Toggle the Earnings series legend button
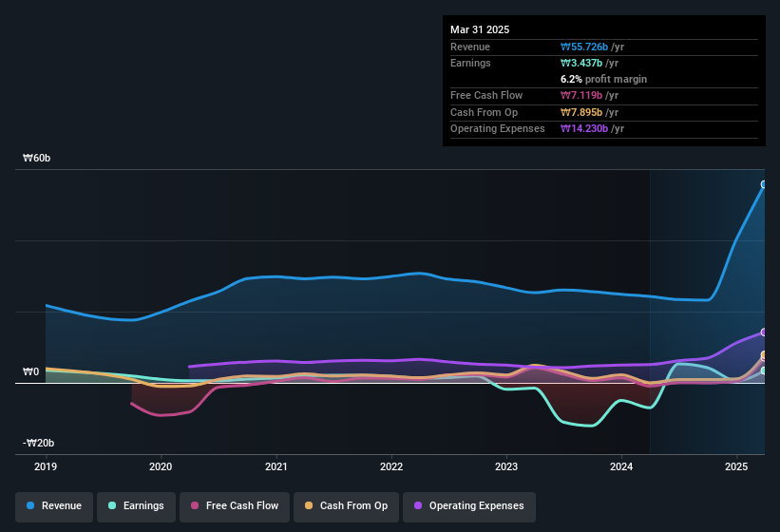The height and width of the screenshot is (532, 780). 136,506
